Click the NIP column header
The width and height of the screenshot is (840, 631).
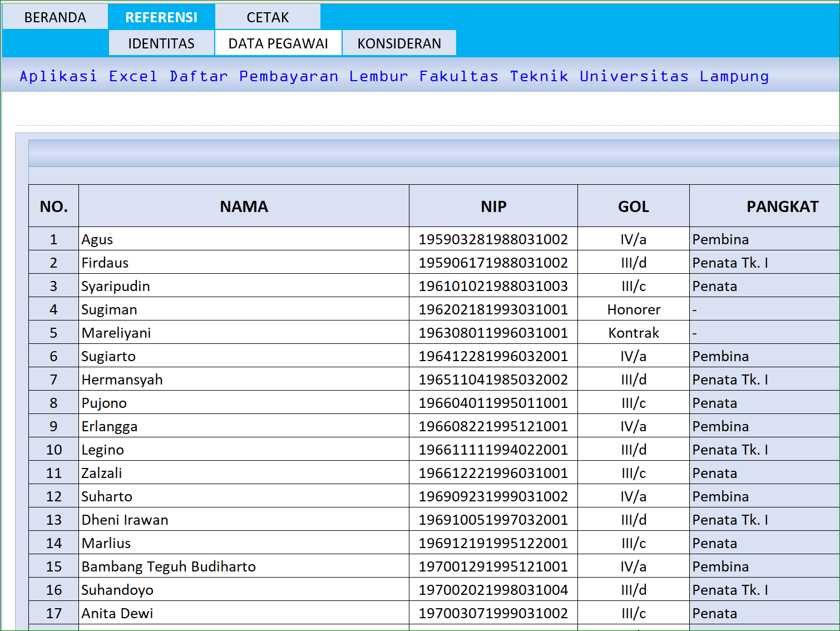(492, 206)
